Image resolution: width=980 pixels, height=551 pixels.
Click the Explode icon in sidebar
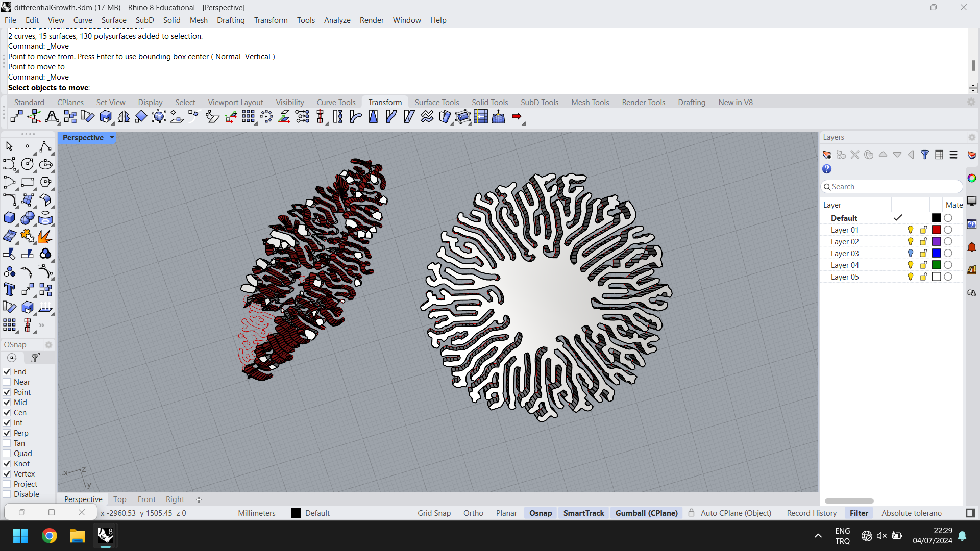point(45,236)
